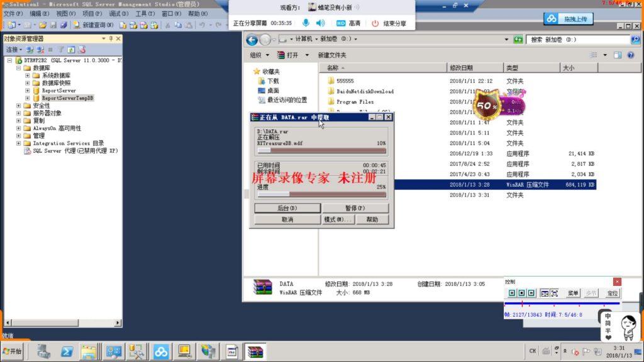
Task: Click the Disconnect icon in Object Explorer
Action: tap(40, 50)
